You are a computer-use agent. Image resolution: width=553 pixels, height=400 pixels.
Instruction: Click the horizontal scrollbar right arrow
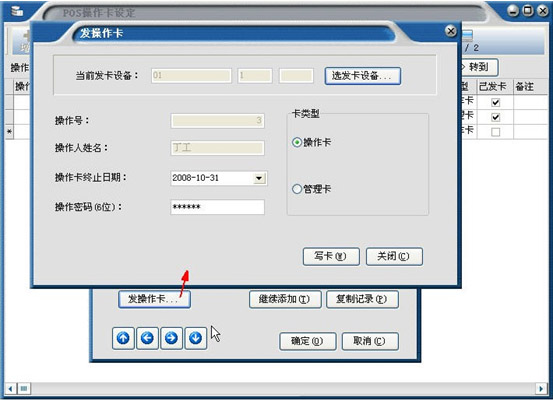tap(541, 389)
